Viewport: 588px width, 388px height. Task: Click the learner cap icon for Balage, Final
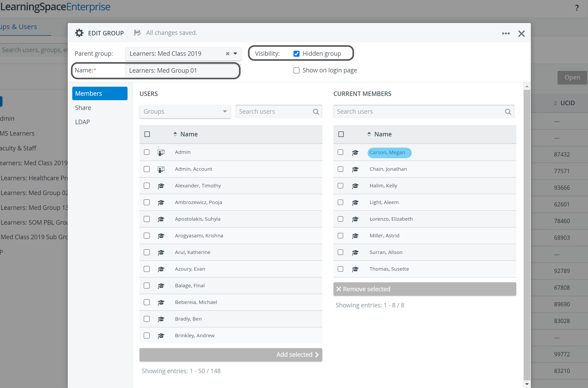pyautogui.click(x=161, y=286)
